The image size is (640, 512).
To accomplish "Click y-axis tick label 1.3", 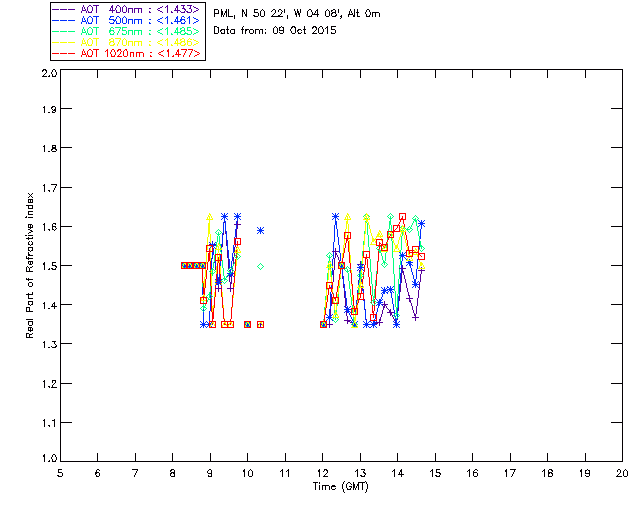I will click(x=49, y=344).
